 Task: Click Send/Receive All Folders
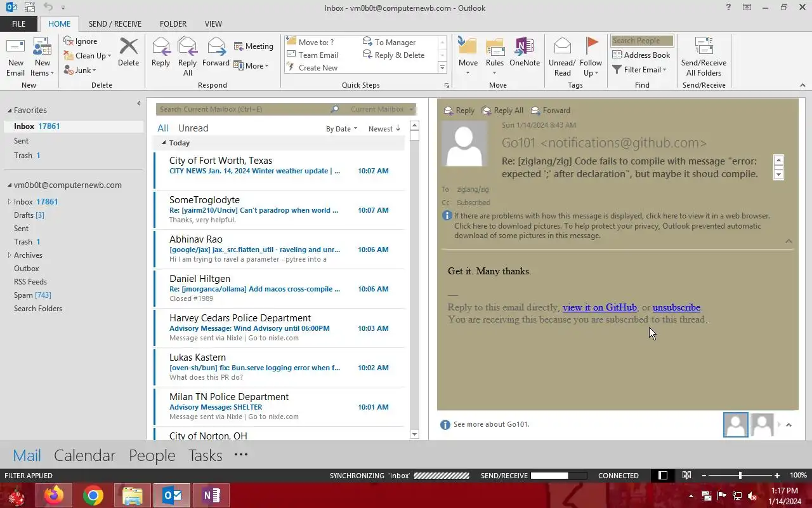click(x=704, y=57)
